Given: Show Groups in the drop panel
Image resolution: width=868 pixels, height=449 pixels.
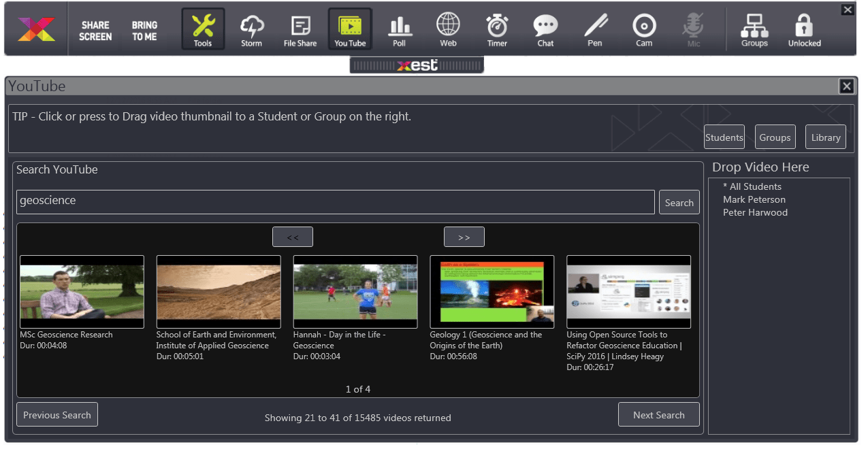Looking at the screenshot, I should [775, 137].
